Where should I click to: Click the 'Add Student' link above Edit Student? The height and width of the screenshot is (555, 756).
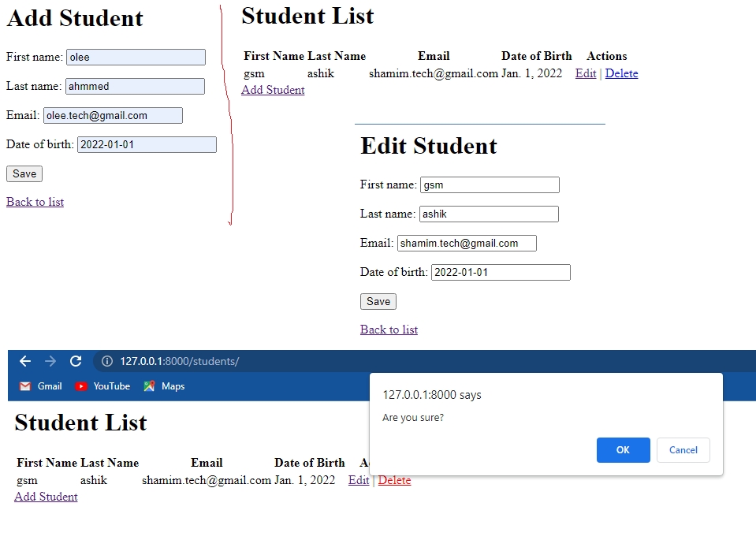pyautogui.click(x=273, y=90)
